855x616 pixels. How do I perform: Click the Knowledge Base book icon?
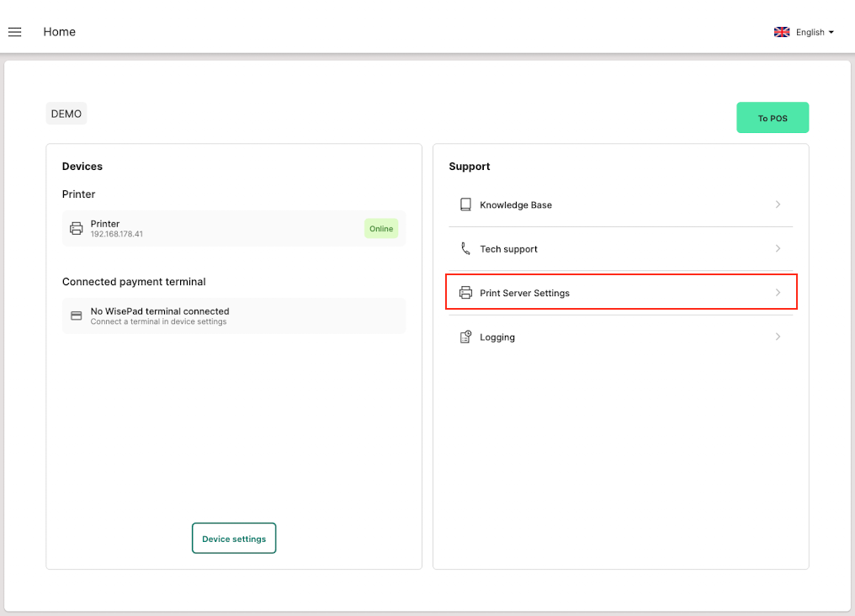(465, 204)
